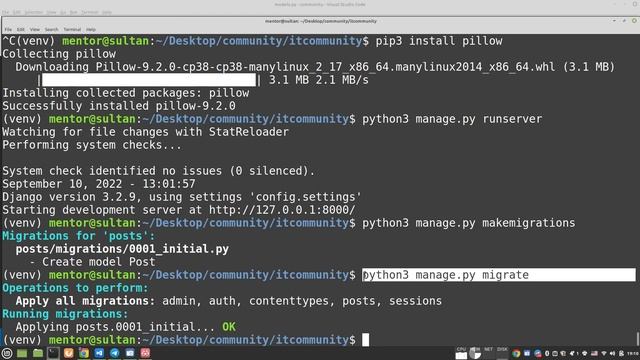
Task: Click 'Collecting pillow' line
Action: pyautogui.click(x=59, y=54)
